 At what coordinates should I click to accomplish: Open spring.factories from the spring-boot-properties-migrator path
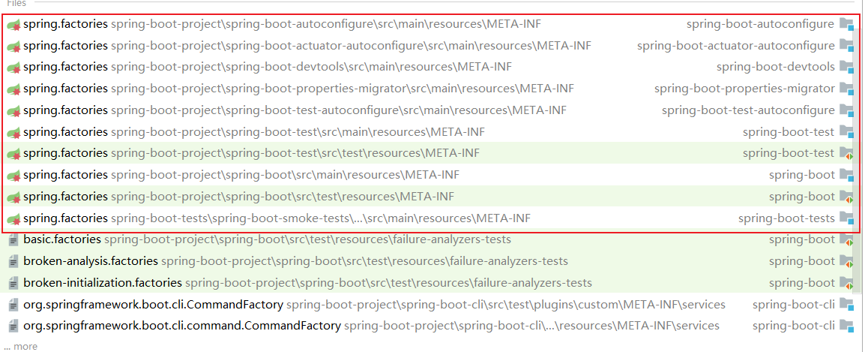pyautogui.click(x=65, y=89)
